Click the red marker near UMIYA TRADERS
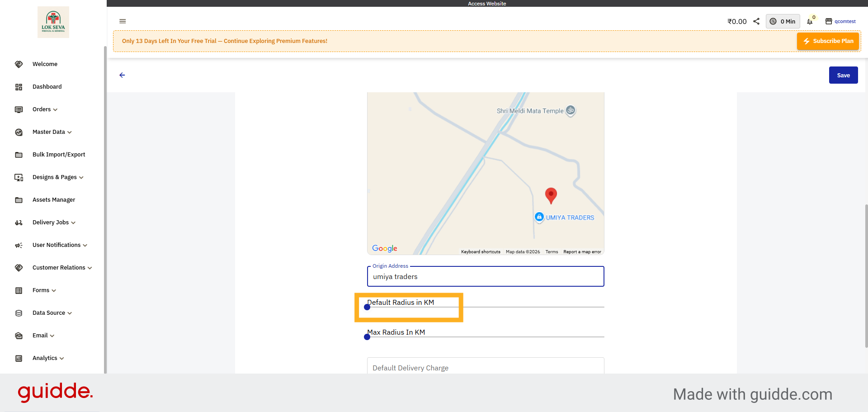 point(551,195)
